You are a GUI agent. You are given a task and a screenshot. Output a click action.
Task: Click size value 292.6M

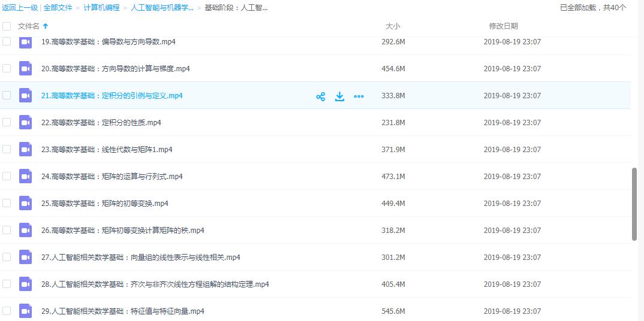[393, 42]
